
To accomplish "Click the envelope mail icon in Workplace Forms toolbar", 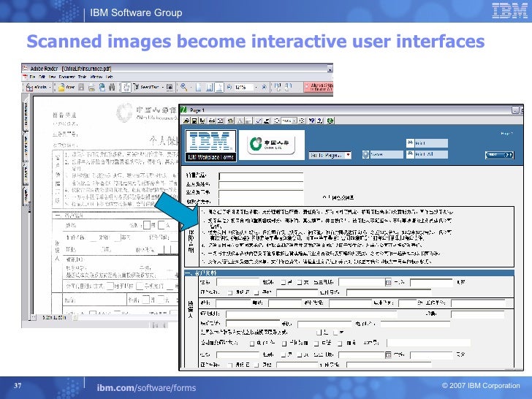I will (x=220, y=121).
